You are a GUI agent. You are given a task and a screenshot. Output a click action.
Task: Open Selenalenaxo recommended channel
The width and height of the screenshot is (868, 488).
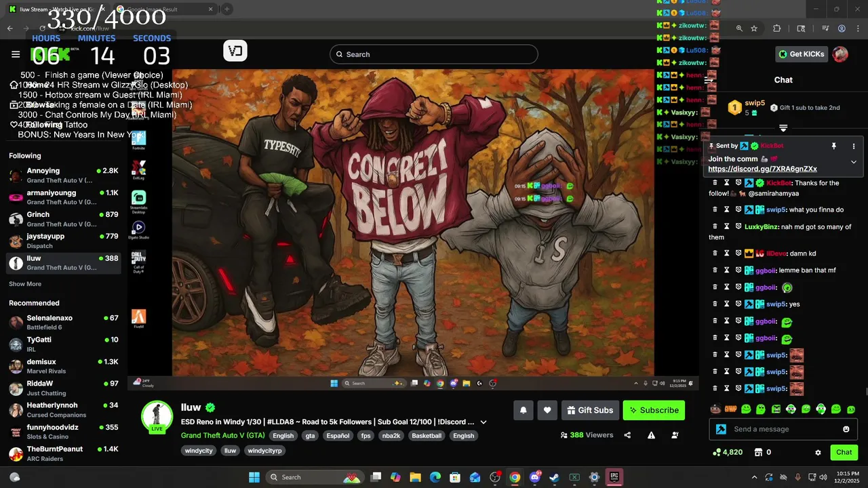click(64, 323)
